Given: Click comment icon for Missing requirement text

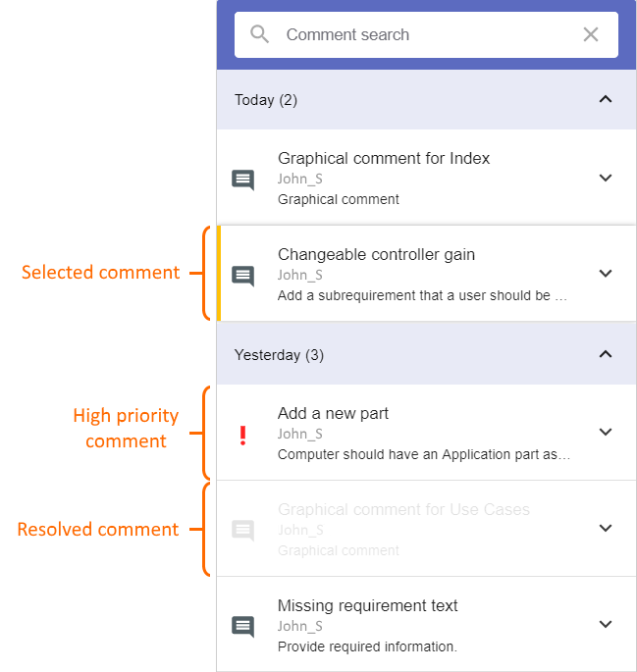Looking at the screenshot, I should 242,625.
